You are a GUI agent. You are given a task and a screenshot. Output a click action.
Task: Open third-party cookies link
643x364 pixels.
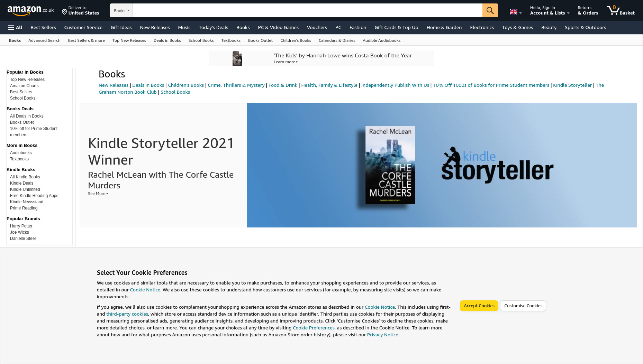(127, 314)
